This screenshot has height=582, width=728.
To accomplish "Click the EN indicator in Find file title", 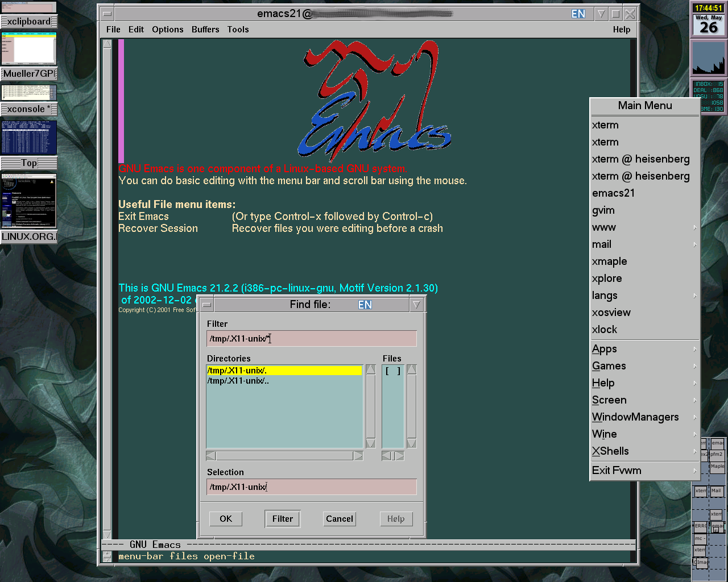I will [x=365, y=305].
